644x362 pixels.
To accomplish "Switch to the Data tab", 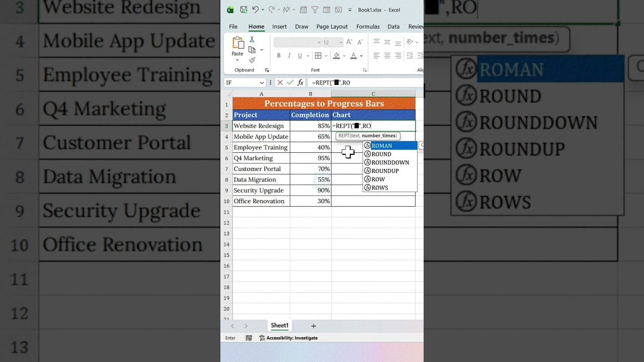I will (393, 27).
